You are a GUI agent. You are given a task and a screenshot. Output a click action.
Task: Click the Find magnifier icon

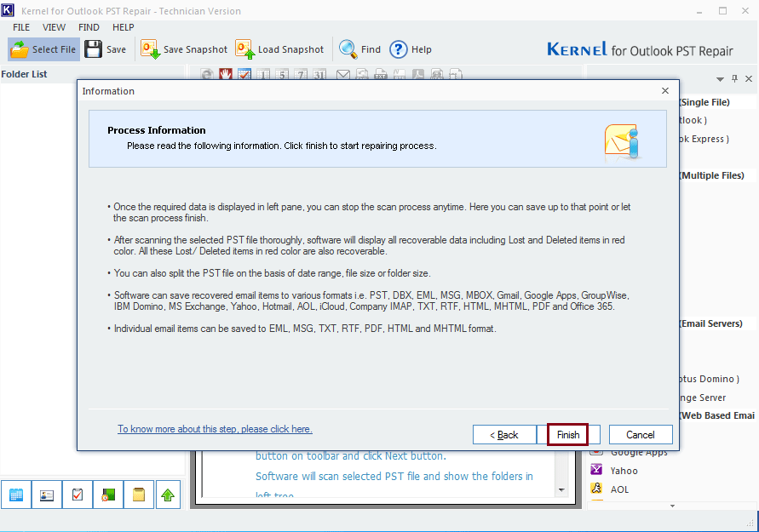click(348, 49)
